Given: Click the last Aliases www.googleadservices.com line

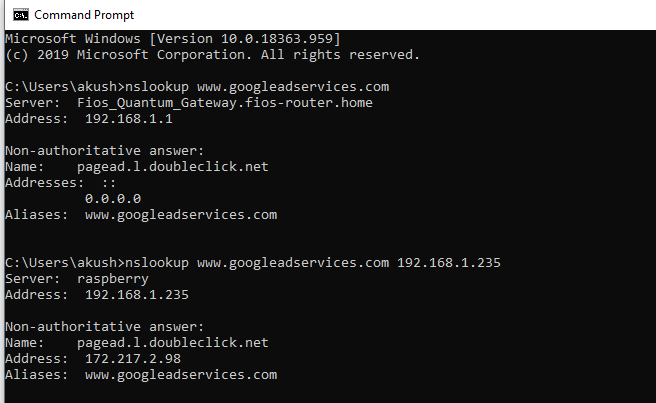Looking at the screenshot, I should point(140,375).
